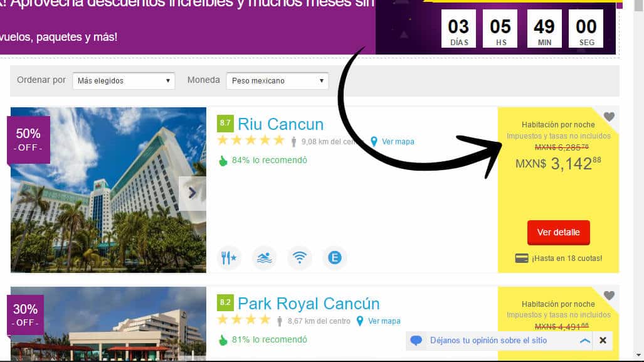This screenshot has height=362, width=644.
Task: Expand the feedback widget with the chevron
Action: (585, 341)
